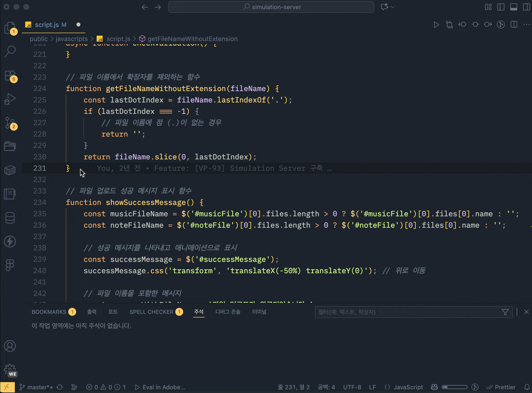The height and width of the screenshot is (393, 532).
Task: Go back using navigation arrow
Action: coord(145,7)
